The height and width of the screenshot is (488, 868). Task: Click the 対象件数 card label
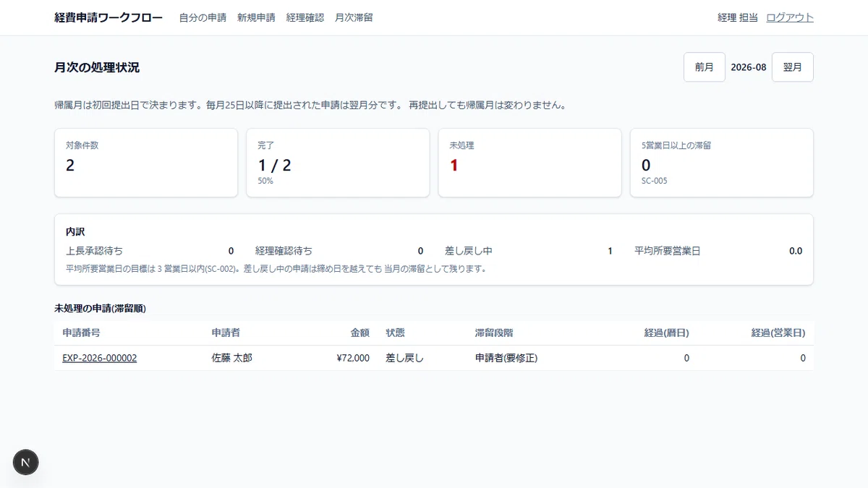click(x=82, y=145)
